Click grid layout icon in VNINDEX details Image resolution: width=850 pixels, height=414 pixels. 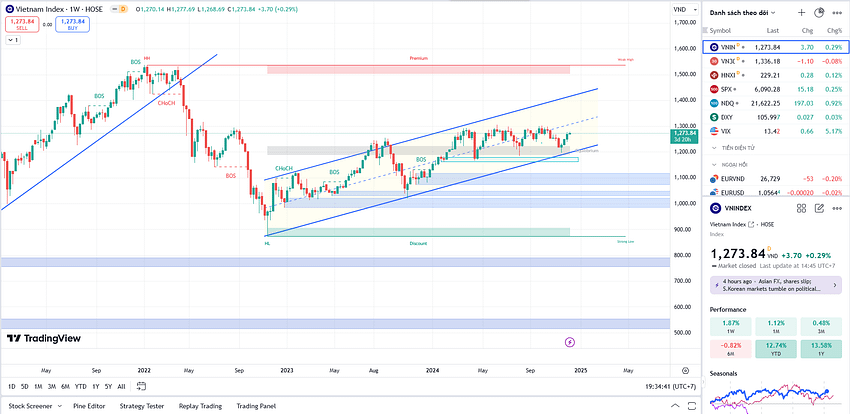(802, 208)
